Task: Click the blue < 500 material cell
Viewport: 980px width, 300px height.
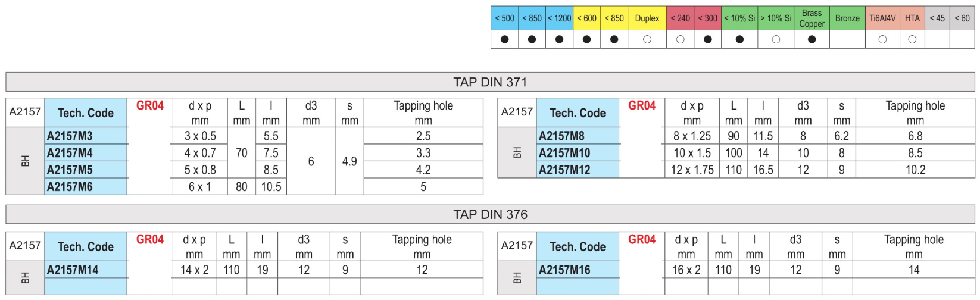Action: 504,18
